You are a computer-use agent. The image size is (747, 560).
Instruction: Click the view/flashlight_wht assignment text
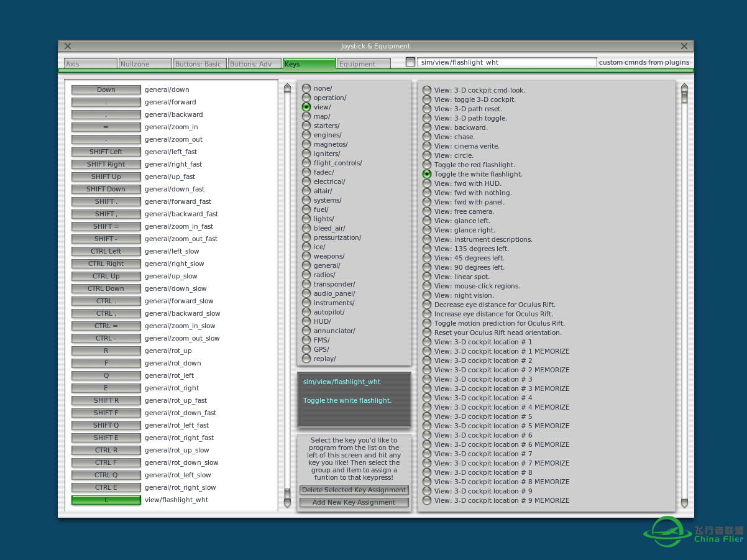pyautogui.click(x=176, y=500)
